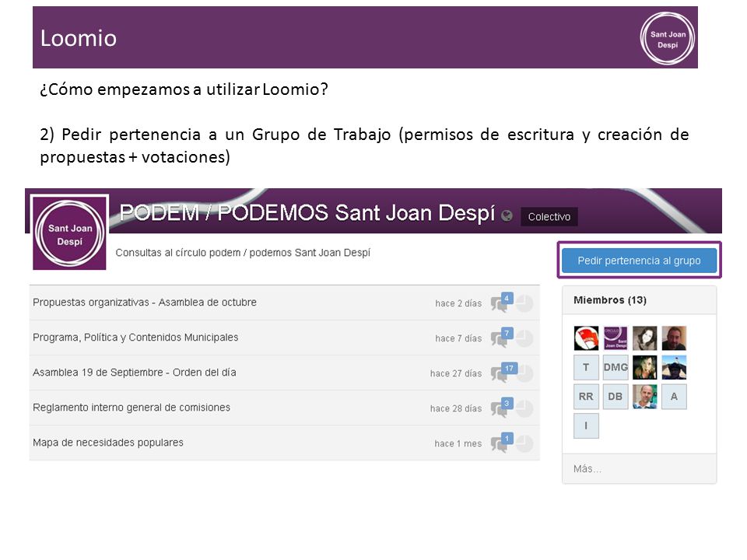Open Asamblea 19 de Septiembre - Orden del día

(135, 373)
